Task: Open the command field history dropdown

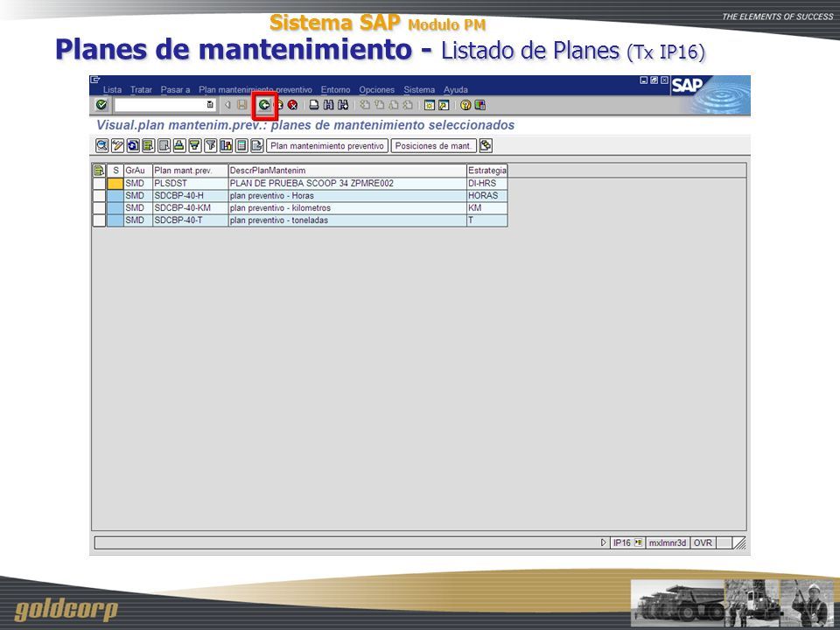Action: pyautogui.click(x=210, y=105)
